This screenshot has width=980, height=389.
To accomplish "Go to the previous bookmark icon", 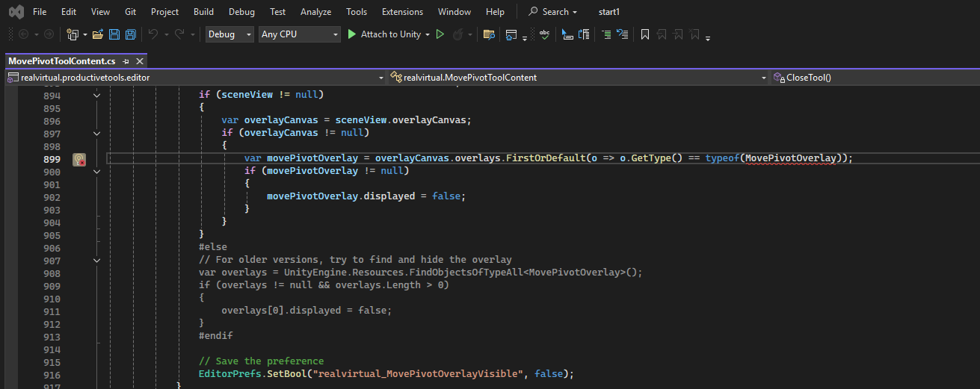I will (x=662, y=34).
